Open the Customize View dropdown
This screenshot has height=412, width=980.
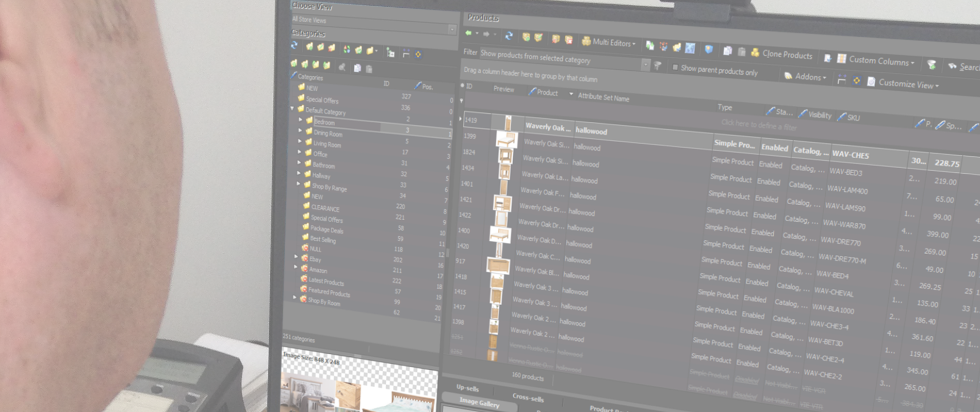[x=903, y=84]
